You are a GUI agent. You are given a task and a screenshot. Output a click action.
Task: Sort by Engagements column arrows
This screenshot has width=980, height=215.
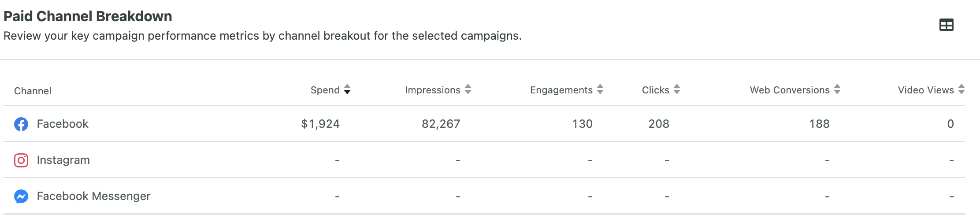pyautogui.click(x=600, y=89)
